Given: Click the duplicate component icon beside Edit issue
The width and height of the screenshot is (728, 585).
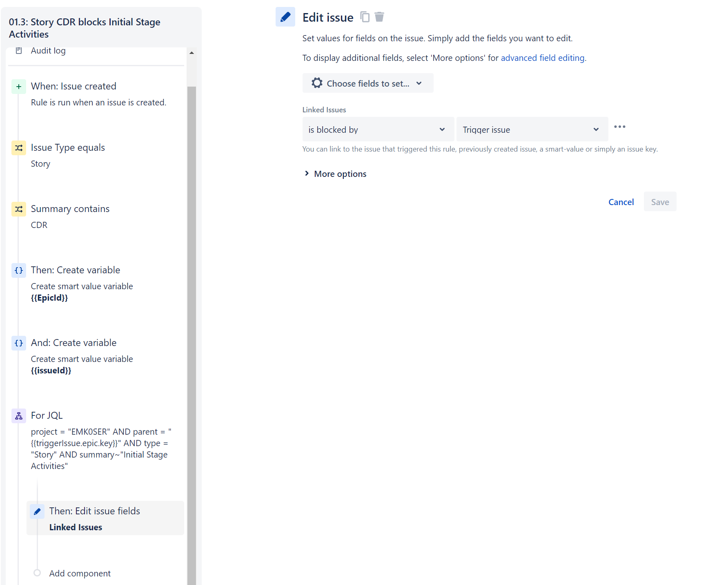Looking at the screenshot, I should click(x=365, y=17).
